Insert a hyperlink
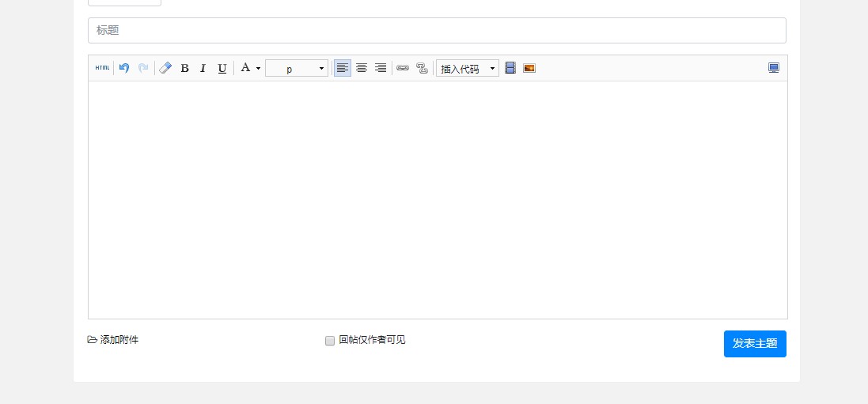868x404 pixels. 403,68
